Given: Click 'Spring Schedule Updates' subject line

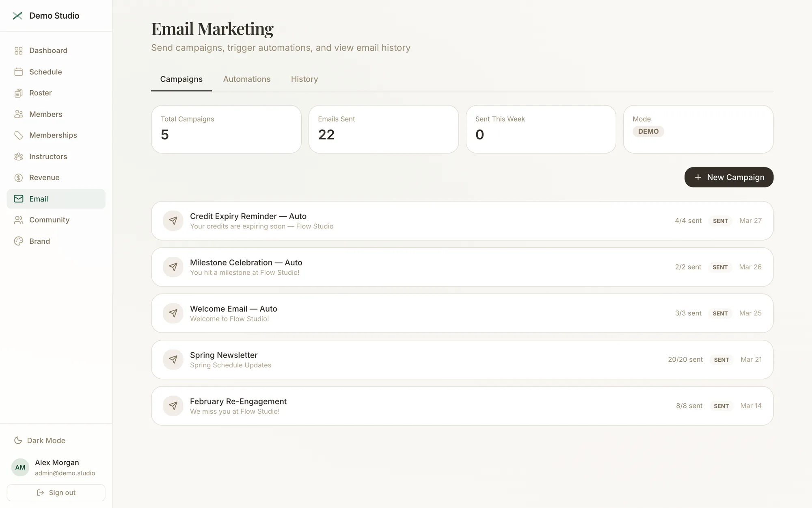Looking at the screenshot, I should click(x=231, y=365).
